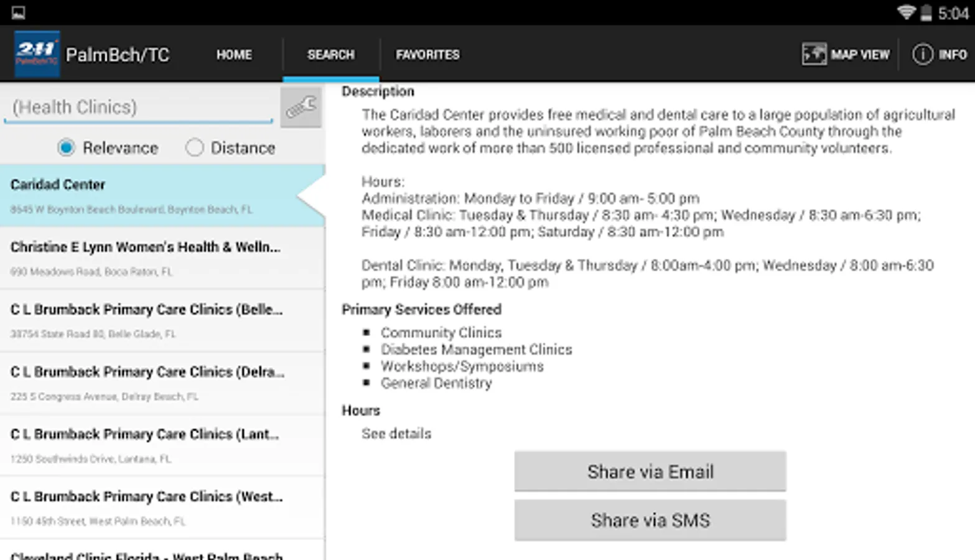The image size is (975, 560).
Task: Open C L Brumback Primary Care Clinics (Delray)
Action: click(162, 383)
